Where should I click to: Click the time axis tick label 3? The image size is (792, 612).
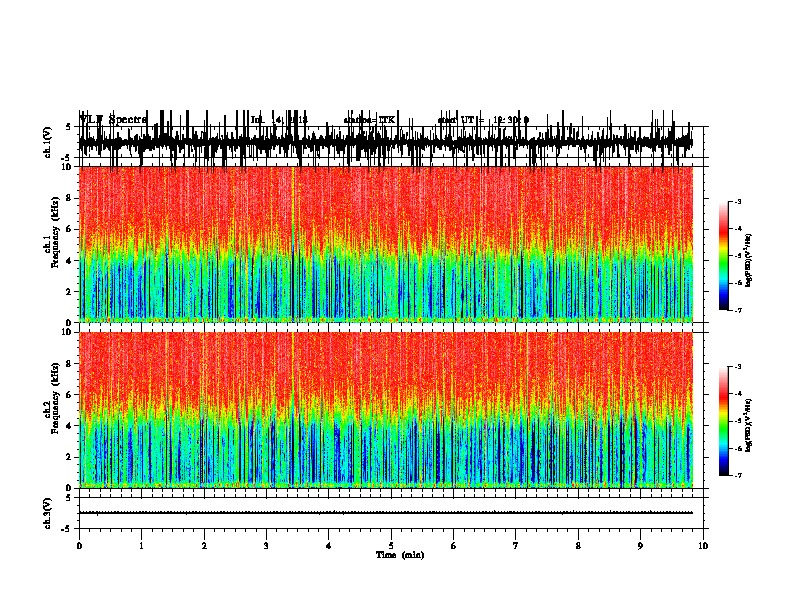pos(266,546)
